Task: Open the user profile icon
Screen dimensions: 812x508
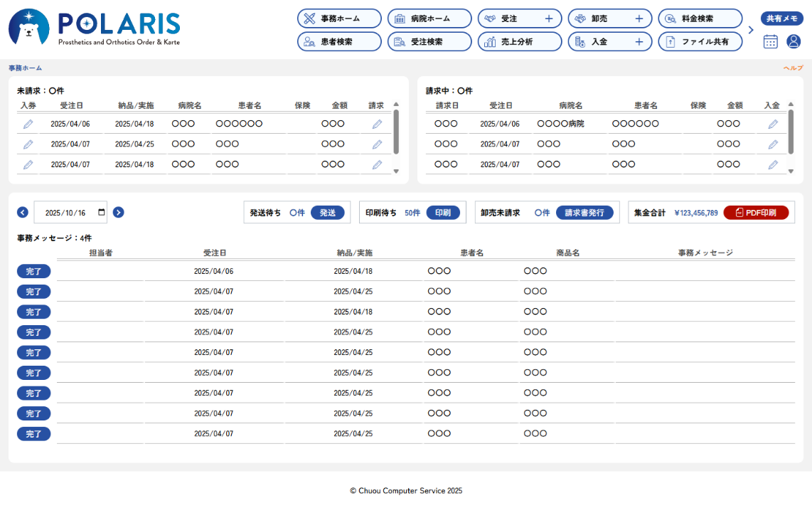Action: click(794, 41)
